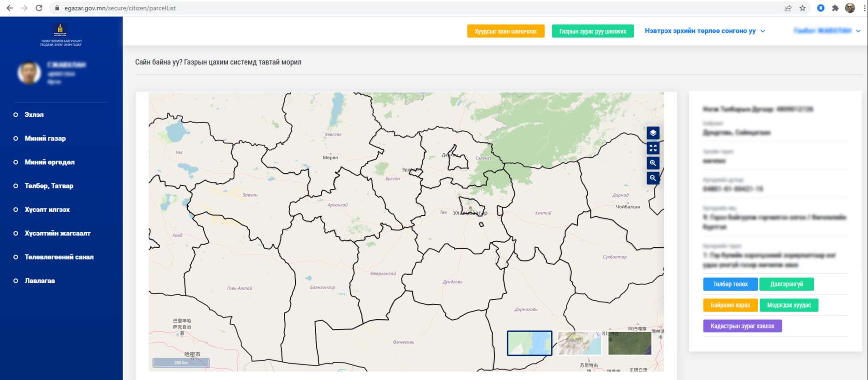Image resolution: width=868 pixels, height=380 pixels.
Task: Click Булган province label on map
Action: point(393,179)
